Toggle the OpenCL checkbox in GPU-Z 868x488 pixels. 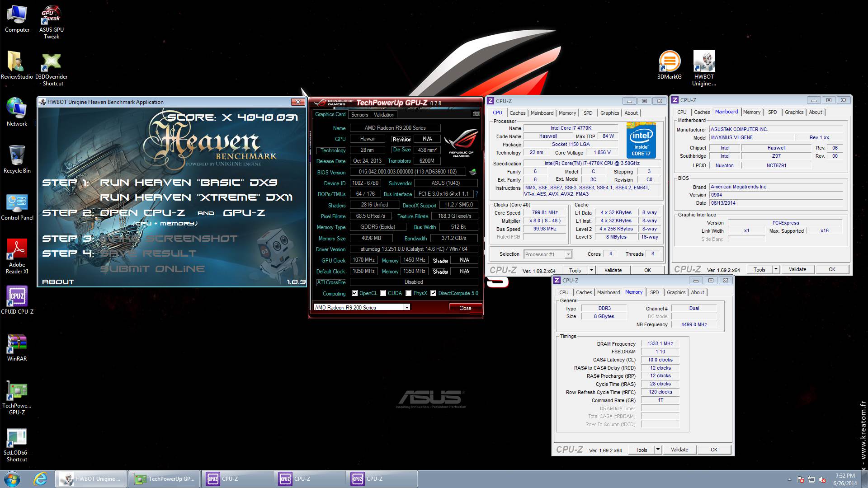pos(354,293)
